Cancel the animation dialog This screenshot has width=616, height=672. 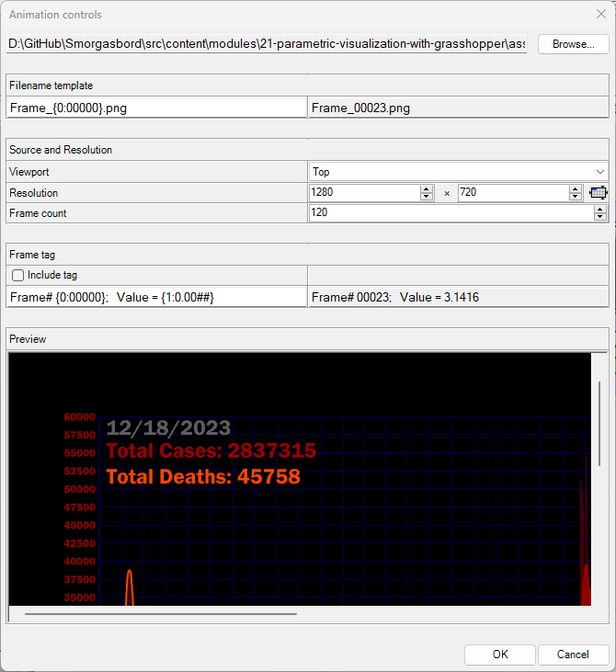tap(573, 655)
